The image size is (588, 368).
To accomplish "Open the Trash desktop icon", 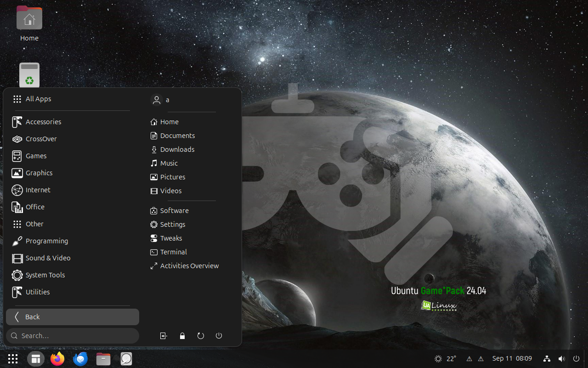I will pyautogui.click(x=29, y=75).
